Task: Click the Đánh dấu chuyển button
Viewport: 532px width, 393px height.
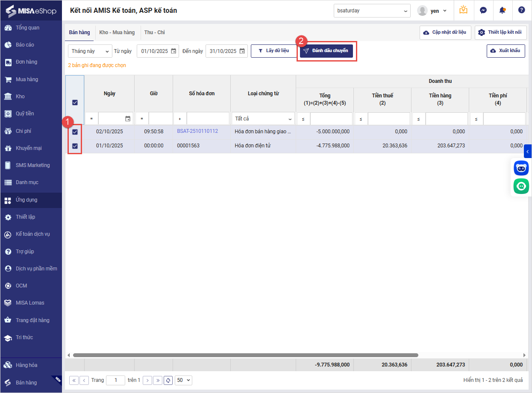Action: pos(326,51)
